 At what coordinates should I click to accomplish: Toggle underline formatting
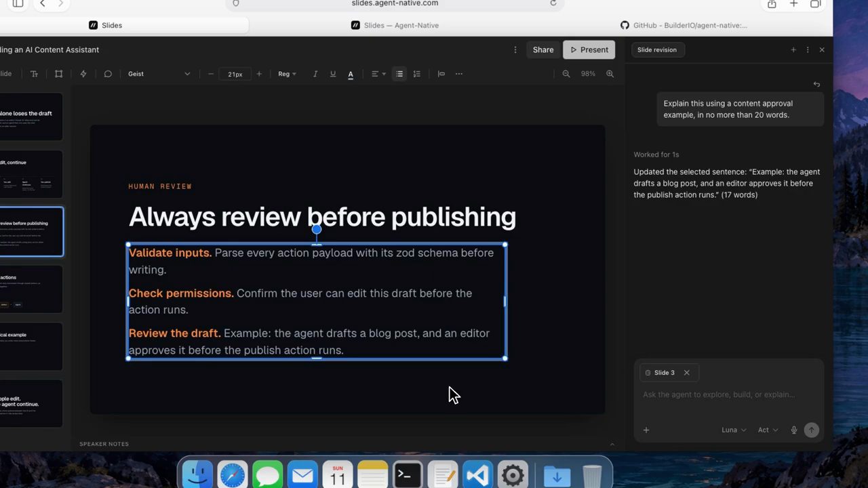pyautogui.click(x=332, y=74)
